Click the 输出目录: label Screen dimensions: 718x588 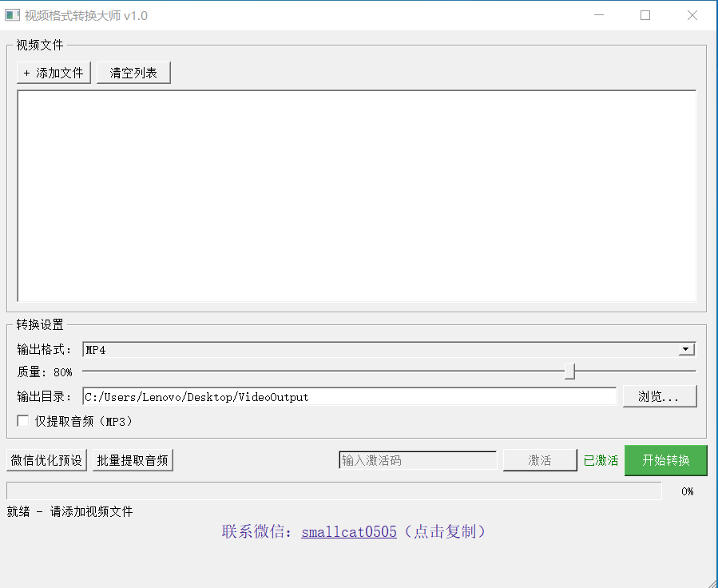(44, 396)
